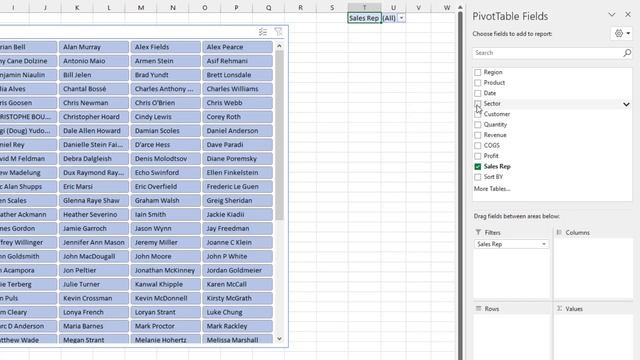Select Graham Walsh slicer item
The width and height of the screenshot is (640, 360).
[165, 200]
